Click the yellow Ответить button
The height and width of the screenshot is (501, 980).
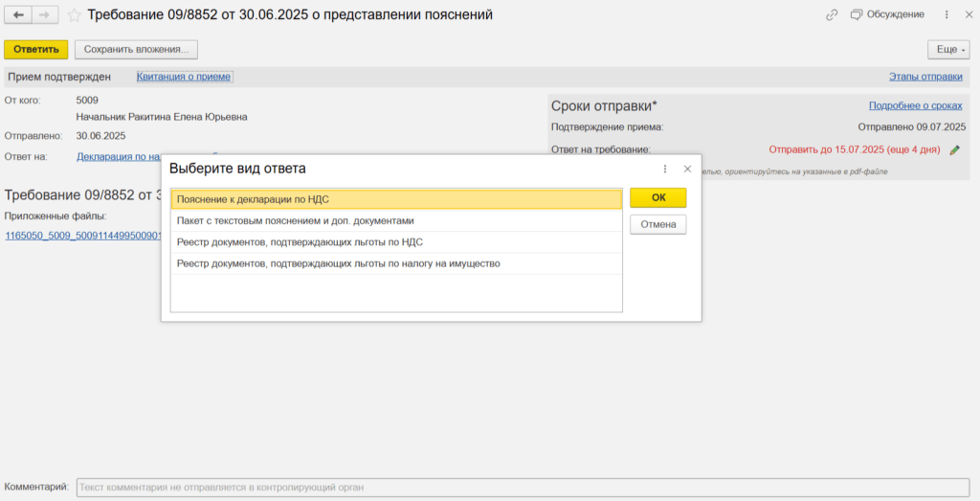pyautogui.click(x=35, y=50)
